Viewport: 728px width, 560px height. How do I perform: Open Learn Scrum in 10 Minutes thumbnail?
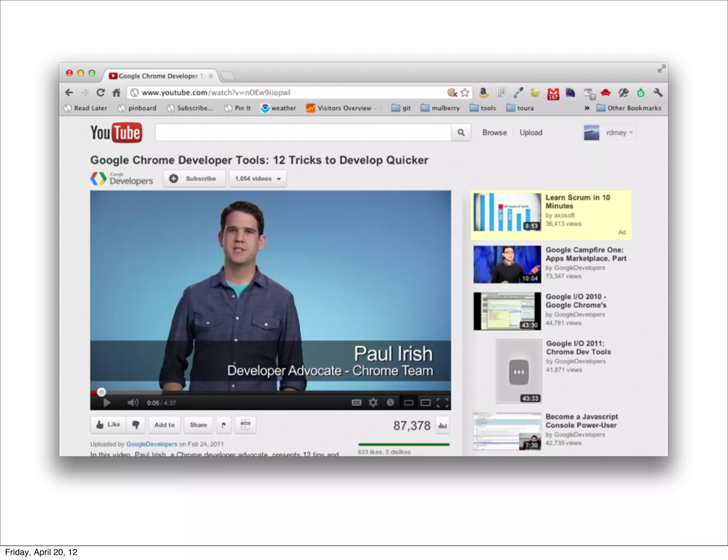507,212
